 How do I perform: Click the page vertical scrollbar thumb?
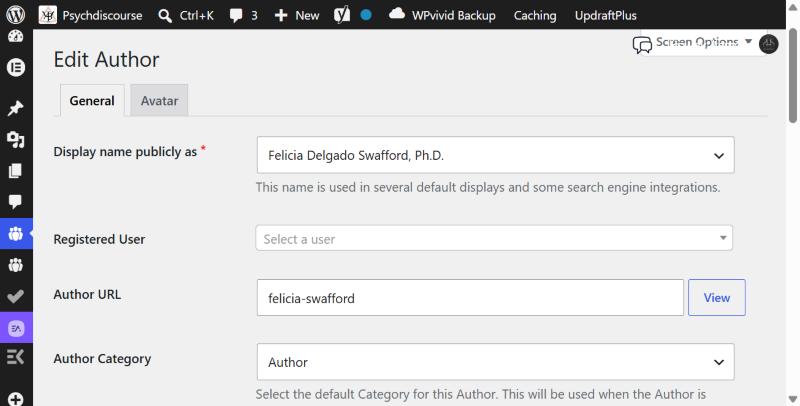793,75
